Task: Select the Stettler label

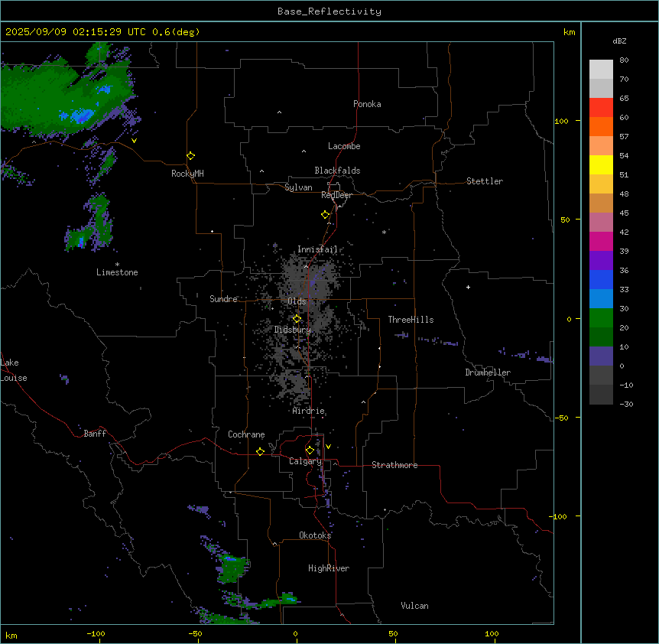Action: click(485, 181)
